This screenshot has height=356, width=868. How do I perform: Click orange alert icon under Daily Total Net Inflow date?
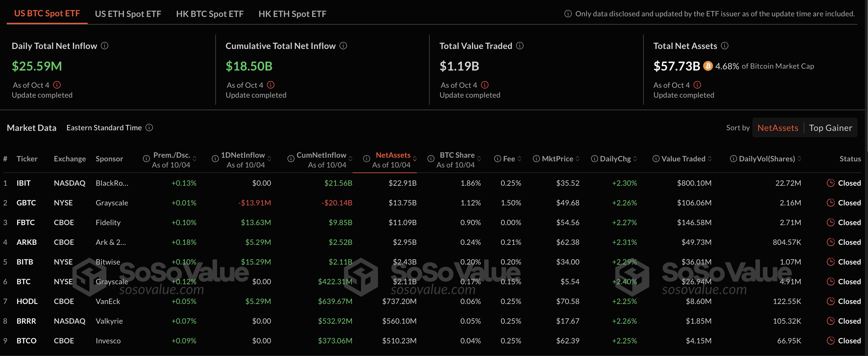point(57,85)
